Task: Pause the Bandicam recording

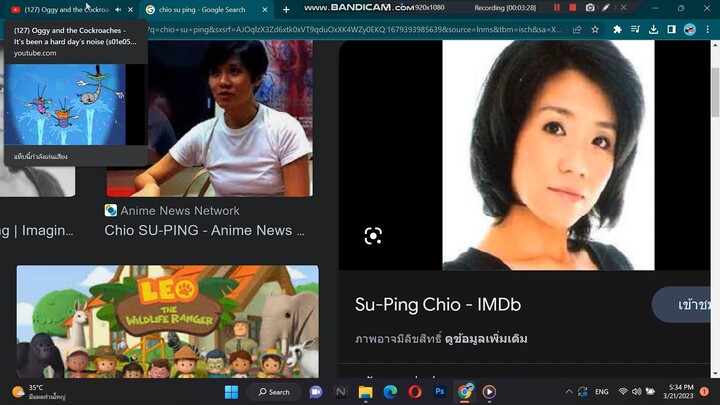Action: (557, 7)
